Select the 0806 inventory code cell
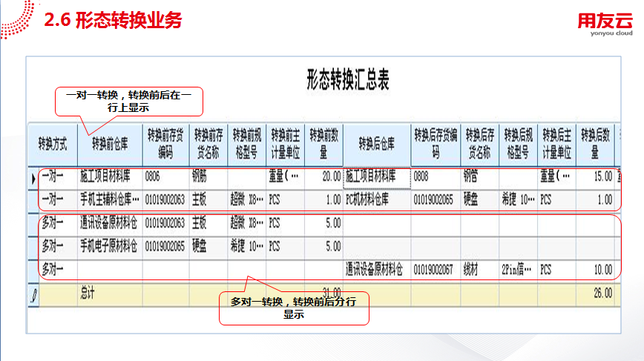Viewport: 644px width, 361px height. tap(166, 177)
